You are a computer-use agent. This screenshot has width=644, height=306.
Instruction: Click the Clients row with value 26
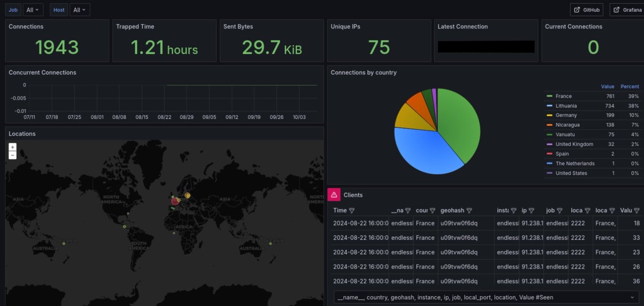tap(486, 267)
